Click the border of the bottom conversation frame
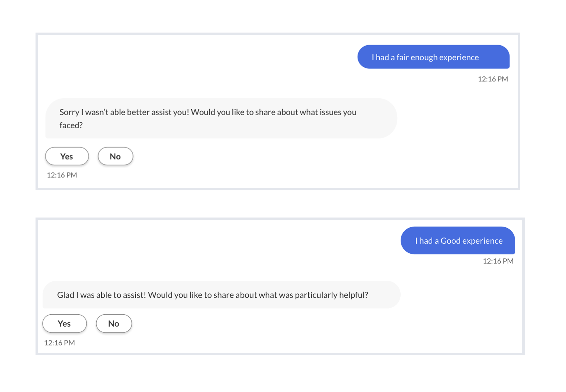 277,219
